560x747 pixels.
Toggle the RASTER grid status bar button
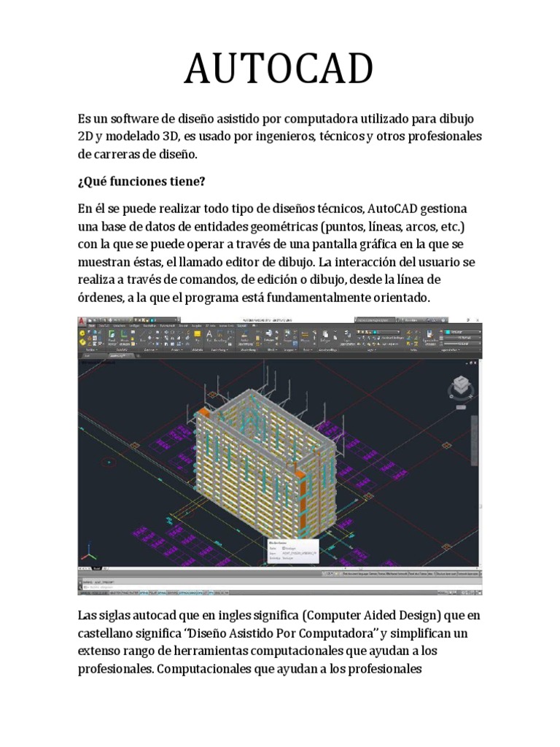click(x=134, y=593)
